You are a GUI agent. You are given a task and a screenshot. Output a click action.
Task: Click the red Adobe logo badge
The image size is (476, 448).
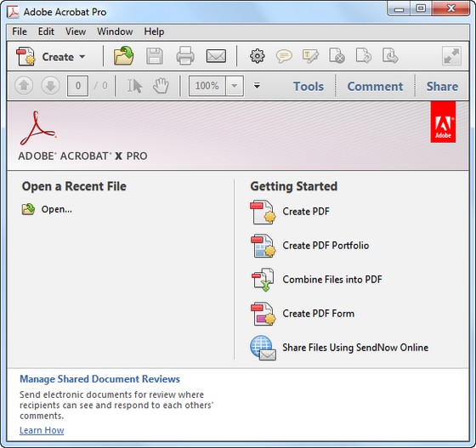[443, 122]
